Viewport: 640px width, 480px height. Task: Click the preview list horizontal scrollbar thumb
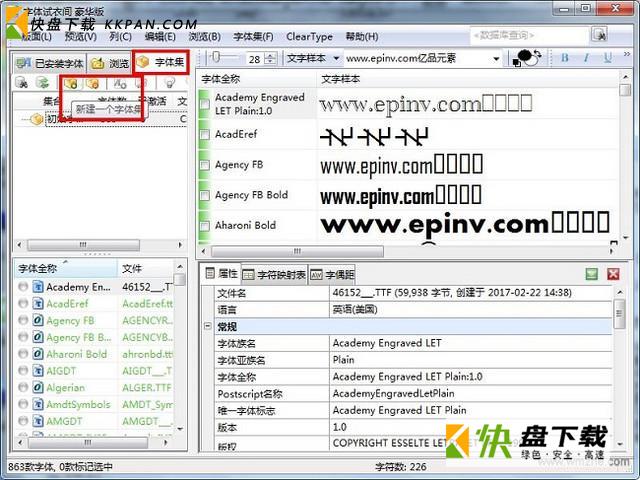[297, 251]
